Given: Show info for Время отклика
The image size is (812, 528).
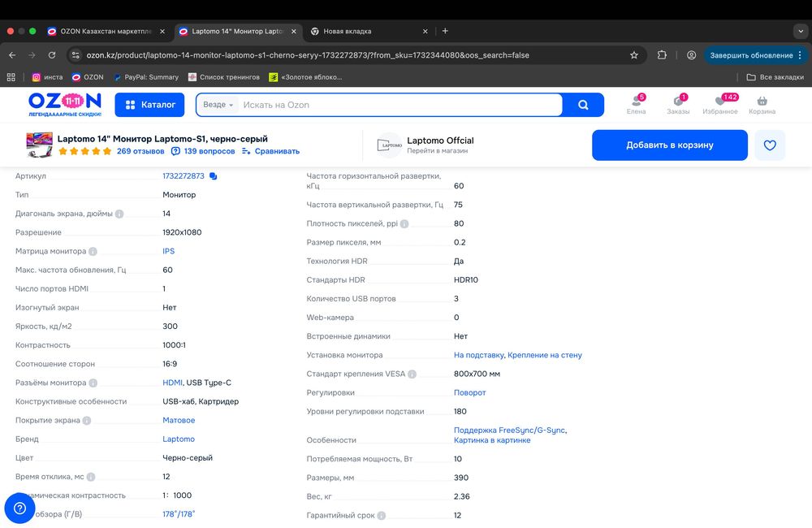Looking at the screenshot, I should [x=91, y=477].
